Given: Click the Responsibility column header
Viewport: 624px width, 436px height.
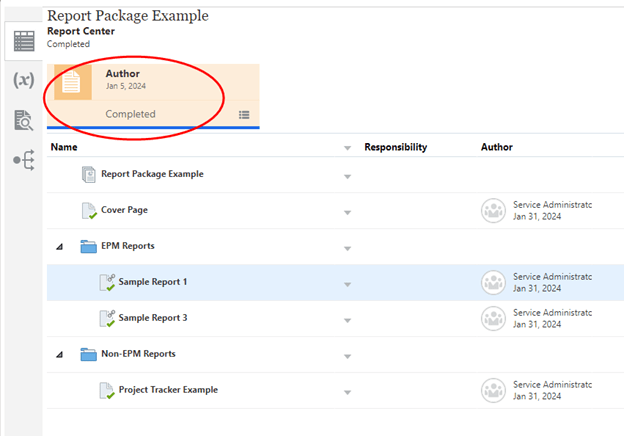Looking at the screenshot, I should pos(395,147).
